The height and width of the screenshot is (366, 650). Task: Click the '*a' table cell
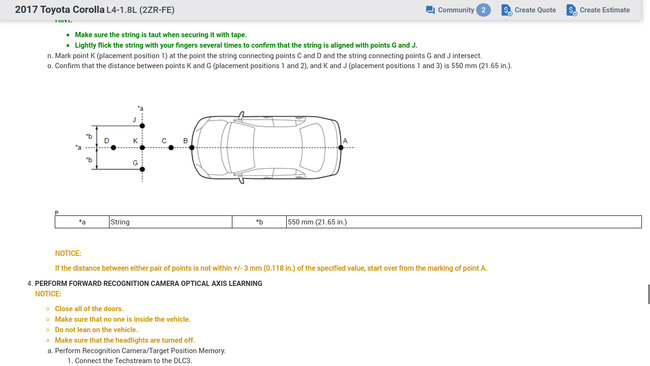[x=82, y=222]
